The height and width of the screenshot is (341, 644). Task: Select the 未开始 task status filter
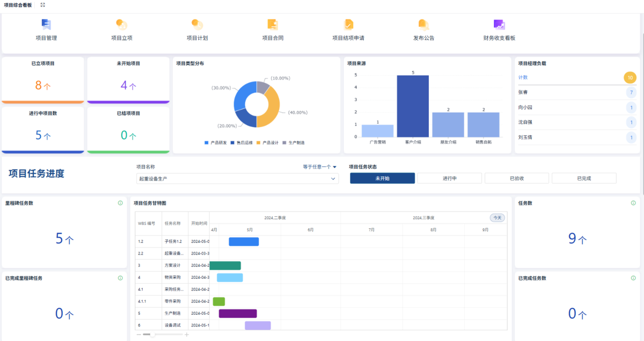pyautogui.click(x=382, y=178)
